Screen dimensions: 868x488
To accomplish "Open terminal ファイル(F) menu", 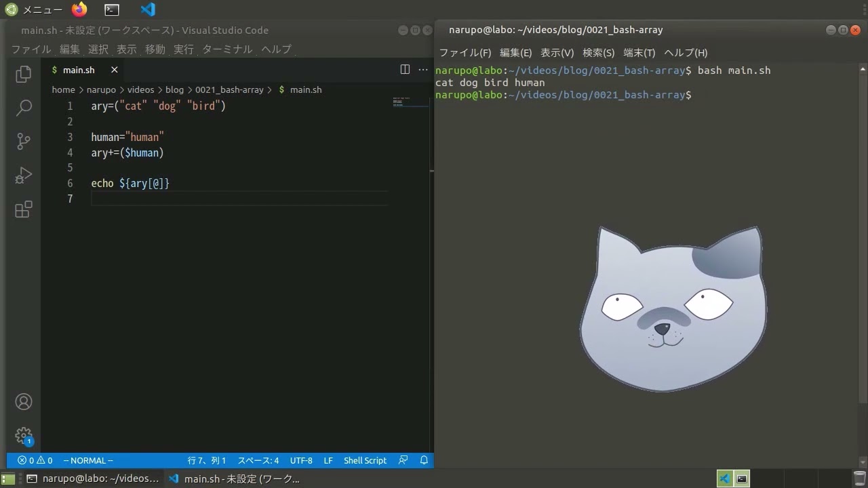I will (x=465, y=52).
